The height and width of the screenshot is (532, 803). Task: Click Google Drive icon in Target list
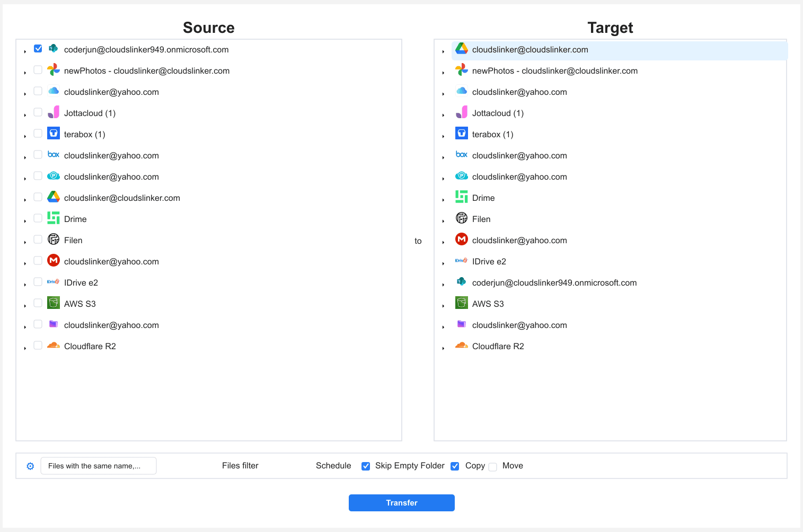(x=462, y=49)
